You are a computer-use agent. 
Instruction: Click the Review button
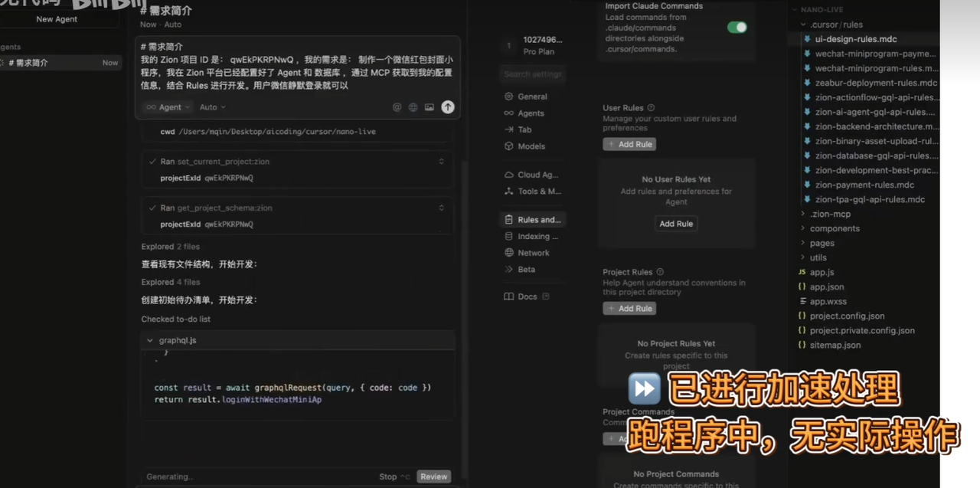pyautogui.click(x=433, y=477)
